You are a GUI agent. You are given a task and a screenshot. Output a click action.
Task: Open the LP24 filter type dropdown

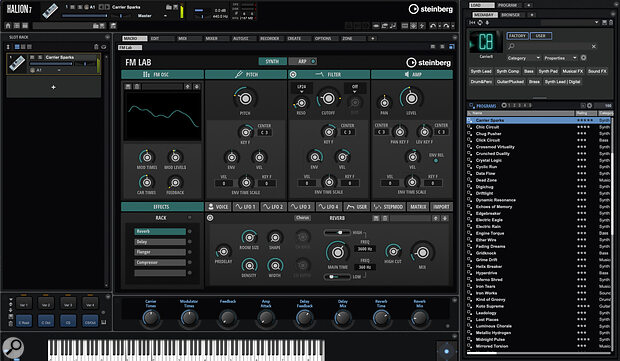[301, 89]
